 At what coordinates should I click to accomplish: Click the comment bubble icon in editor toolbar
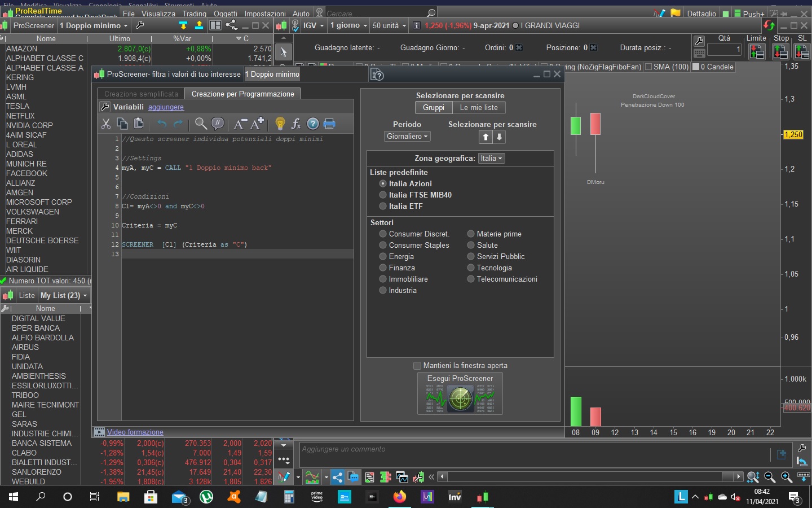click(x=217, y=124)
